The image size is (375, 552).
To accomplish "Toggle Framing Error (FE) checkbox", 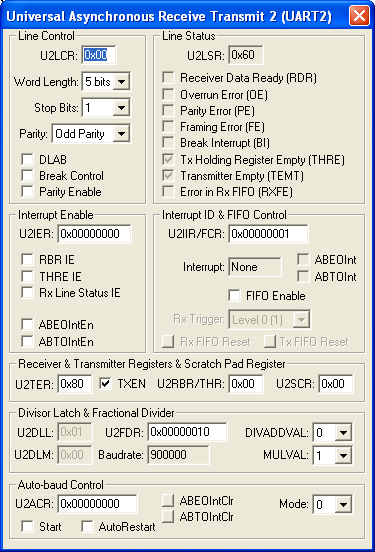I will (168, 126).
